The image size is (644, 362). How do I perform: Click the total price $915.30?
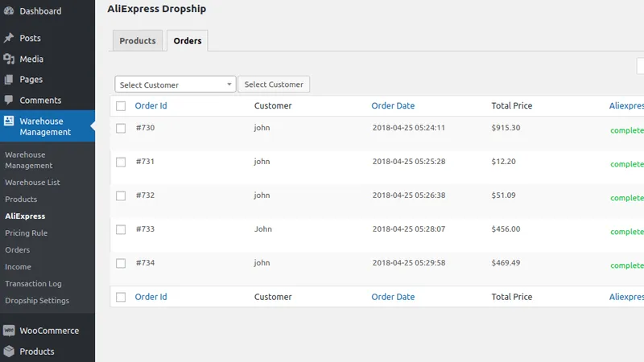pos(506,128)
